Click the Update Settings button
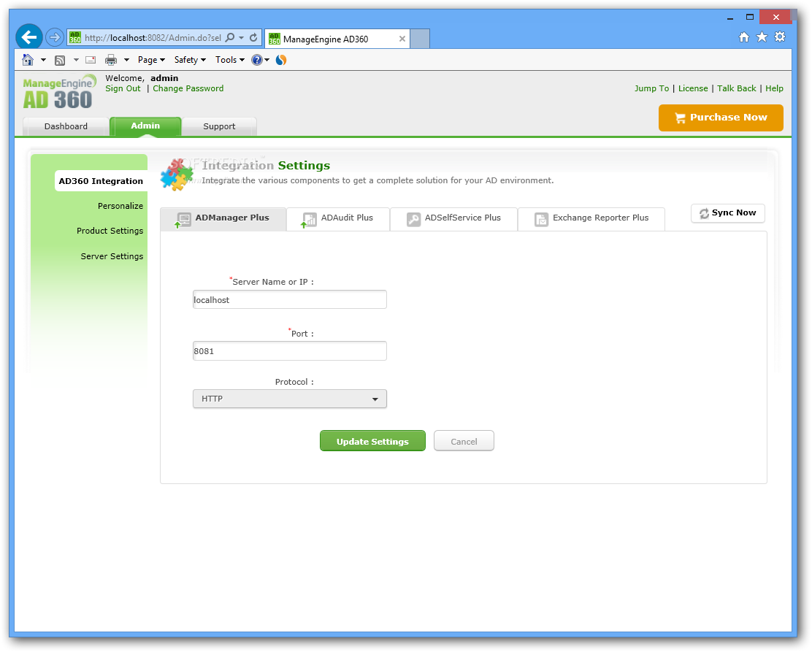Viewport: 812px width, 652px height. 372,441
